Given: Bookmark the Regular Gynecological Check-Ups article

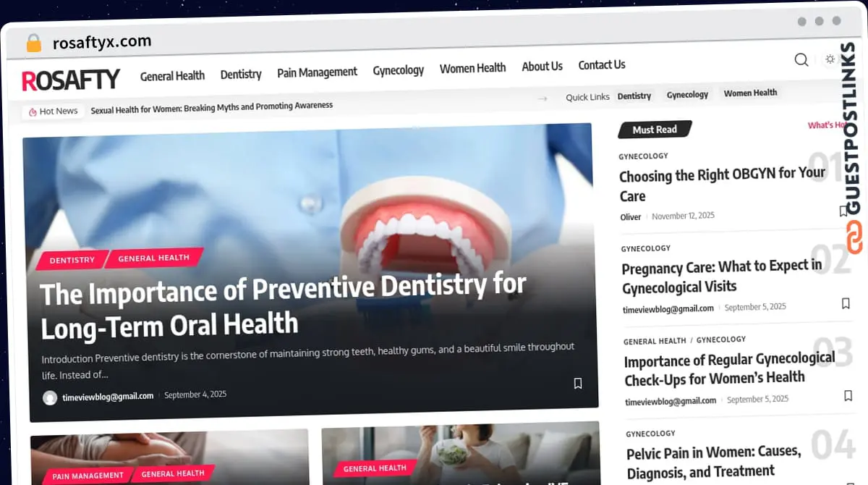Looking at the screenshot, I should [x=848, y=396].
